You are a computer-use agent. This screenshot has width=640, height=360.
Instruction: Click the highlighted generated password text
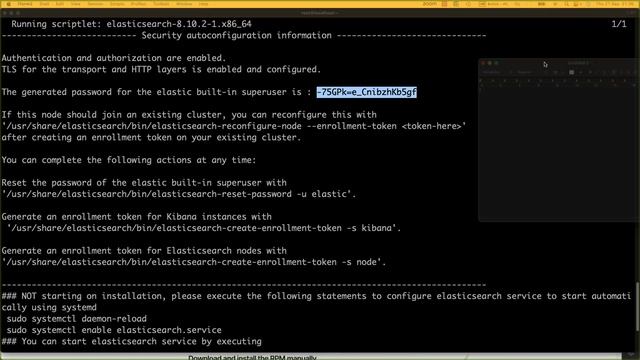tap(367, 92)
